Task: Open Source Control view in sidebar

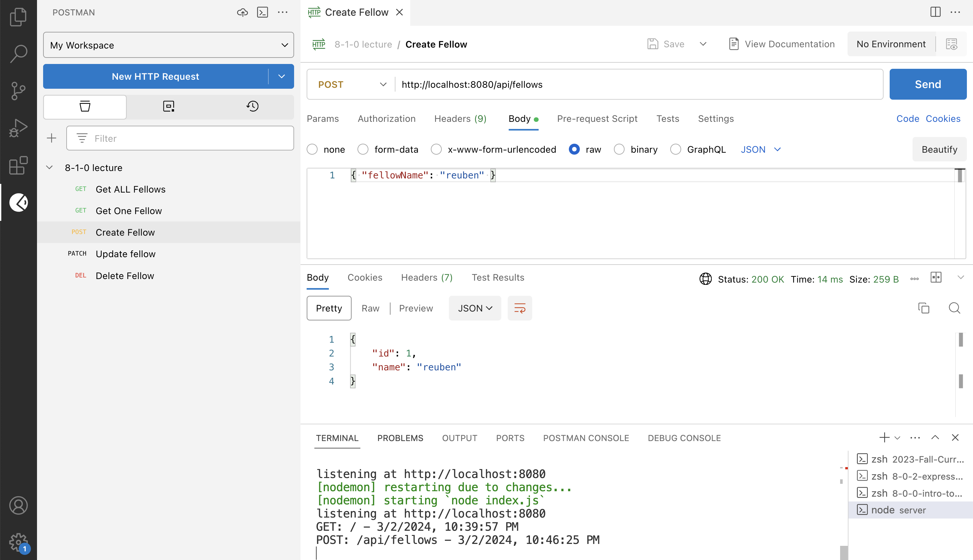Action: (x=18, y=91)
